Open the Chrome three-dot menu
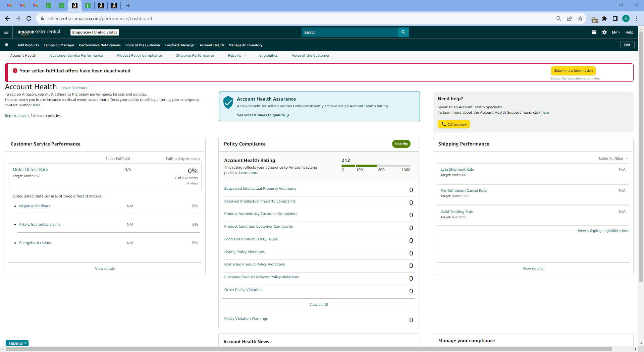 click(x=636, y=18)
